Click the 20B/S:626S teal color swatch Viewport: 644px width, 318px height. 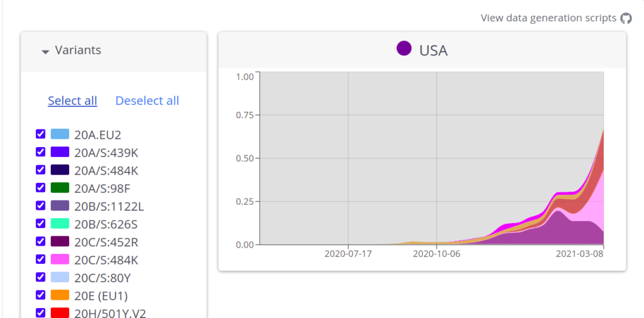click(x=60, y=223)
